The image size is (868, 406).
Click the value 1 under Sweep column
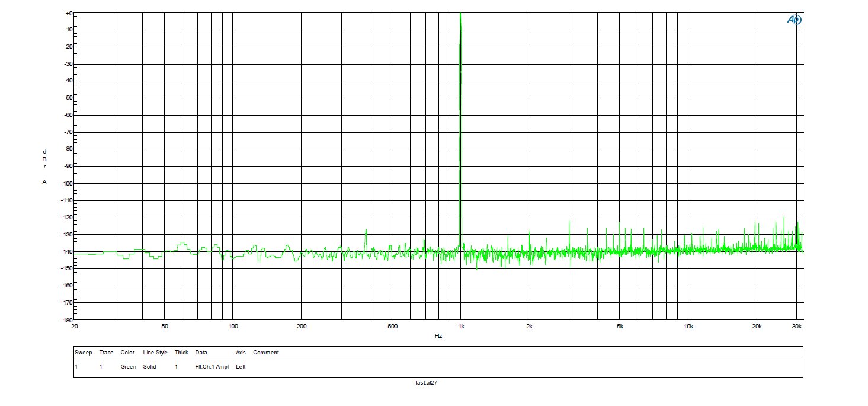point(76,367)
